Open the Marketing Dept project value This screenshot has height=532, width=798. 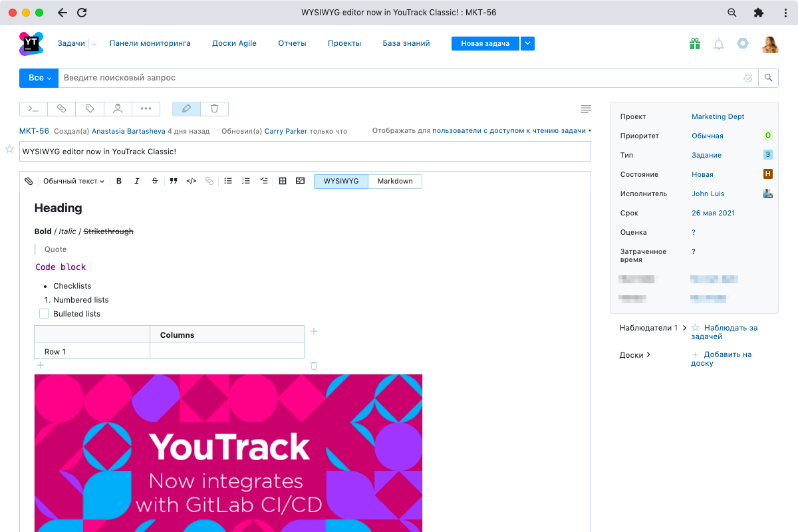click(718, 116)
